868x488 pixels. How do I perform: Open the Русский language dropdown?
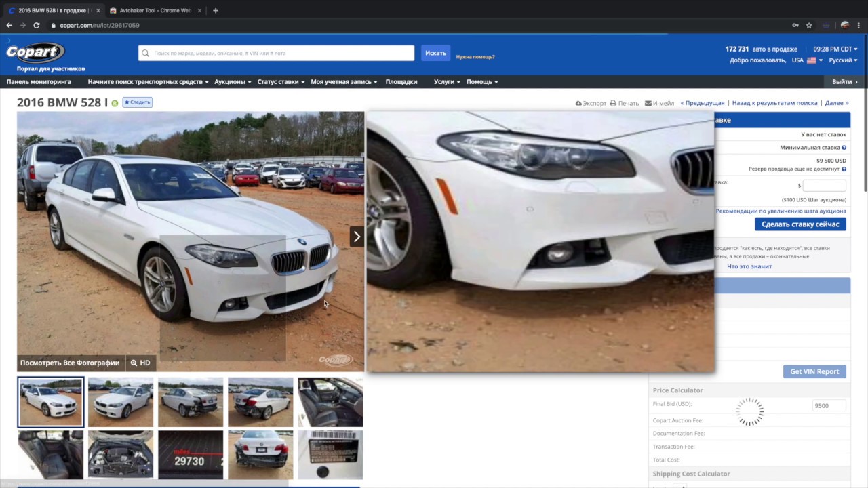point(843,60)
